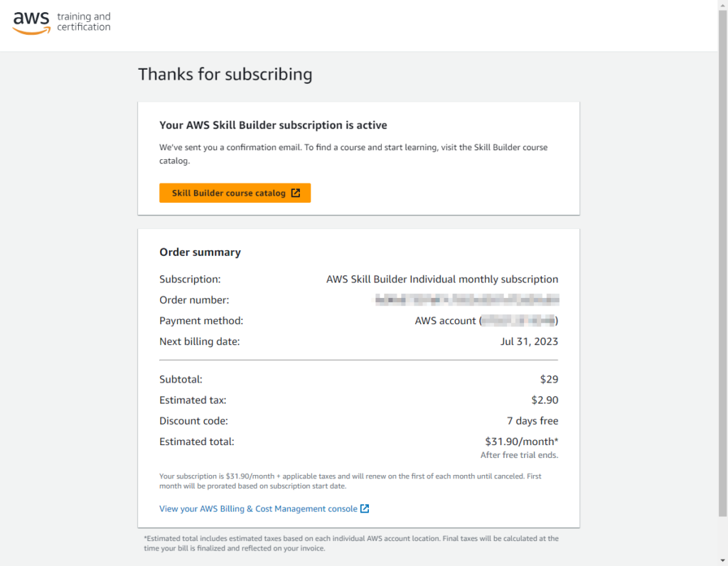
Task: Click the 'Order summary' heading
Action: [x=200, y=252]
